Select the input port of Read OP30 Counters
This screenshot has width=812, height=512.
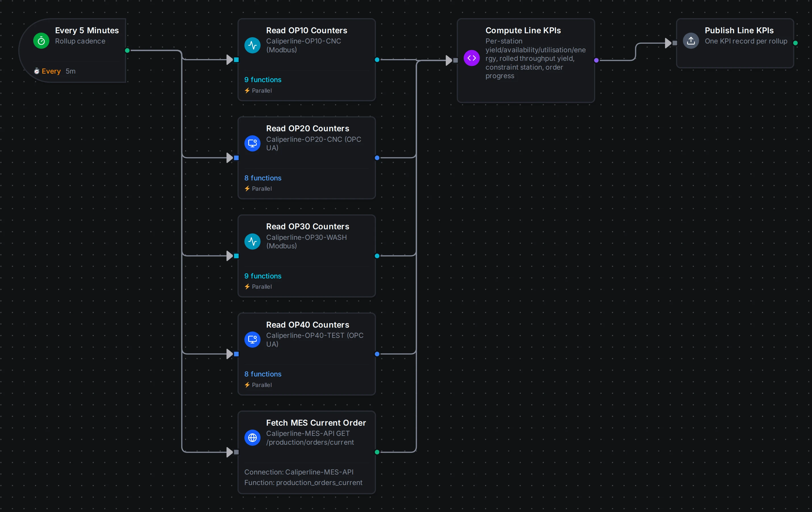[236, 256]
